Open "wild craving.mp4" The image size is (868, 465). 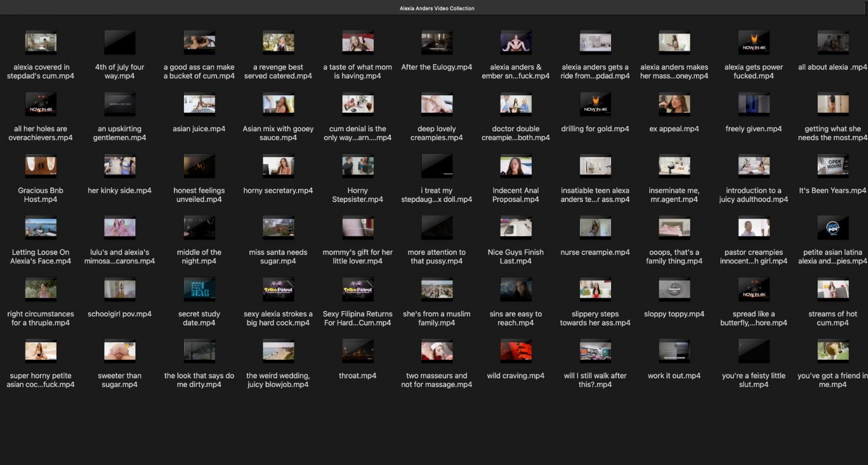[x=516, y=350]
